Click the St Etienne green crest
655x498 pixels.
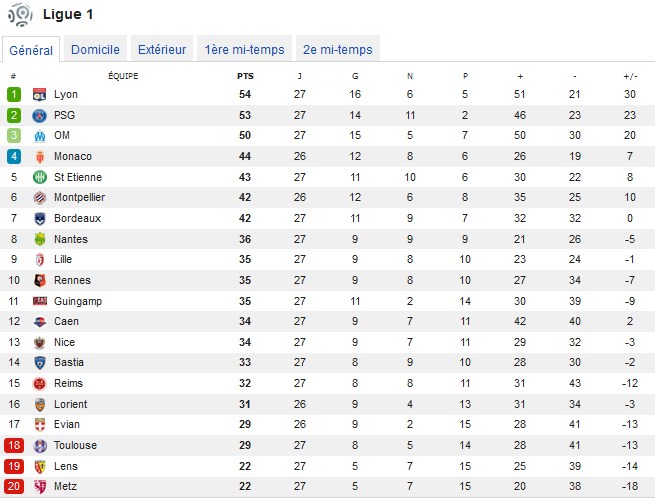click(40, 177)
